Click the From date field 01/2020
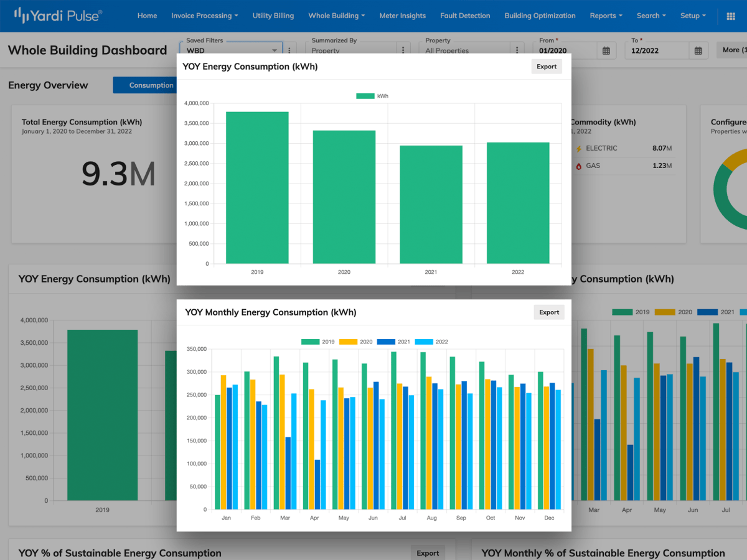Screen dimensions: 747x560 tap(566, 51)
